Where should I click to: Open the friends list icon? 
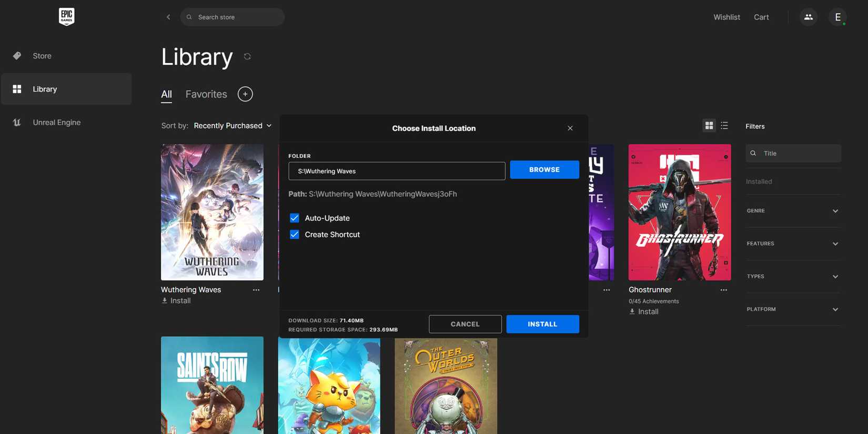(x=809, y=17)
